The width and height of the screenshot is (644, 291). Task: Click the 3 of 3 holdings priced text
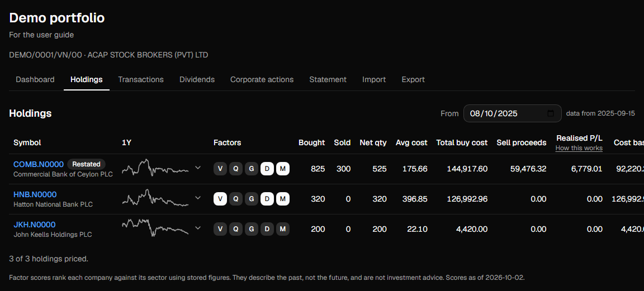point(49,259)
